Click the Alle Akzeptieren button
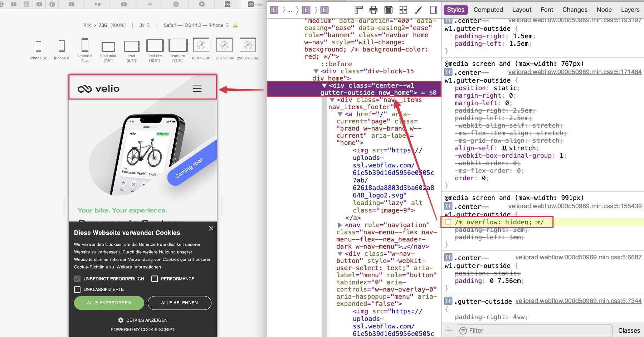 [109, 303]
